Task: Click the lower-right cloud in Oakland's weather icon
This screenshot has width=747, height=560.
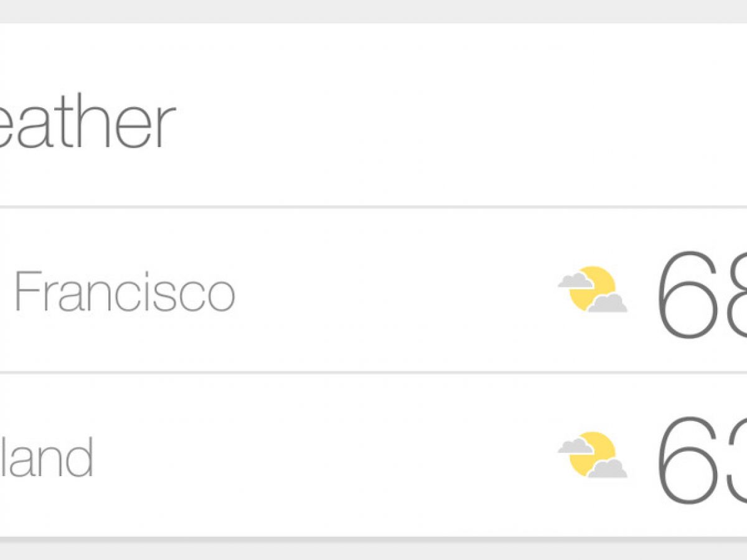Action: click(608, 469)
